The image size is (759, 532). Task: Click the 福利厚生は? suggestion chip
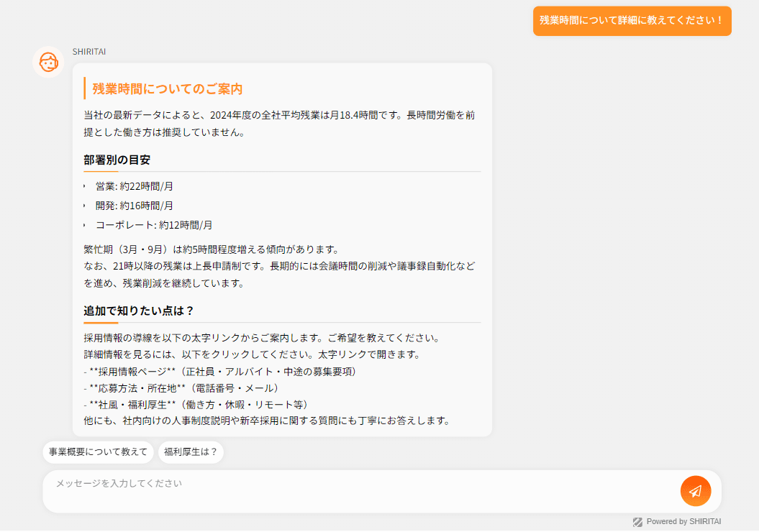191,451
